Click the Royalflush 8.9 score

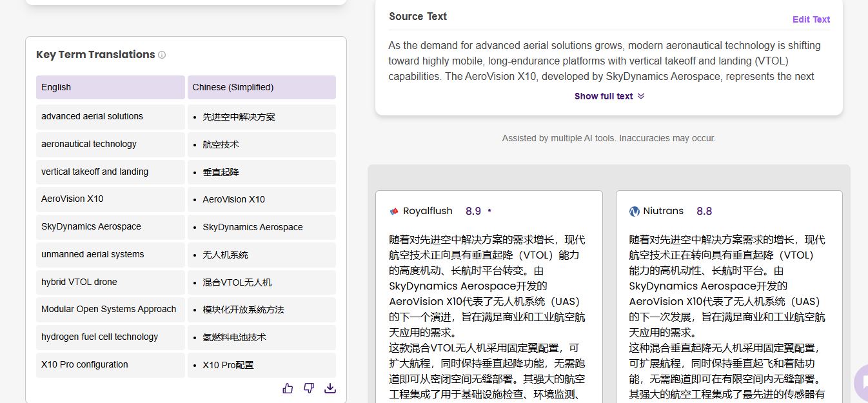coord(473,211)
